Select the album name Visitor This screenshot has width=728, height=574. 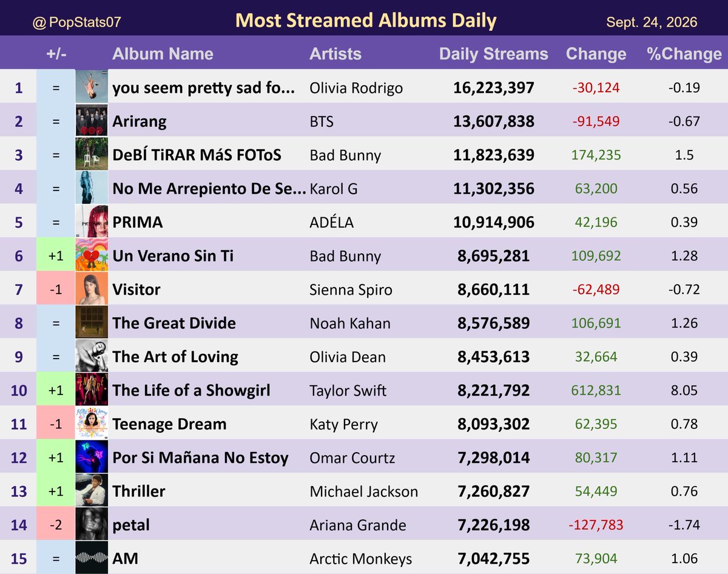(136, 289)
